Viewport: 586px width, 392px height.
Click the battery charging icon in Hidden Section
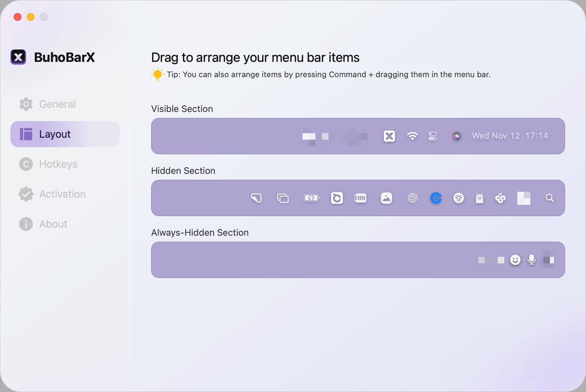coord(312,198)
